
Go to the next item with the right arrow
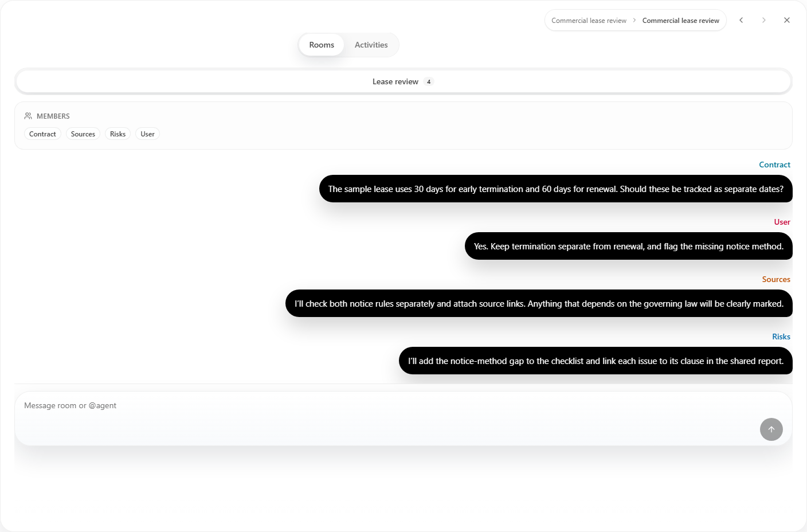coord(763,20)
